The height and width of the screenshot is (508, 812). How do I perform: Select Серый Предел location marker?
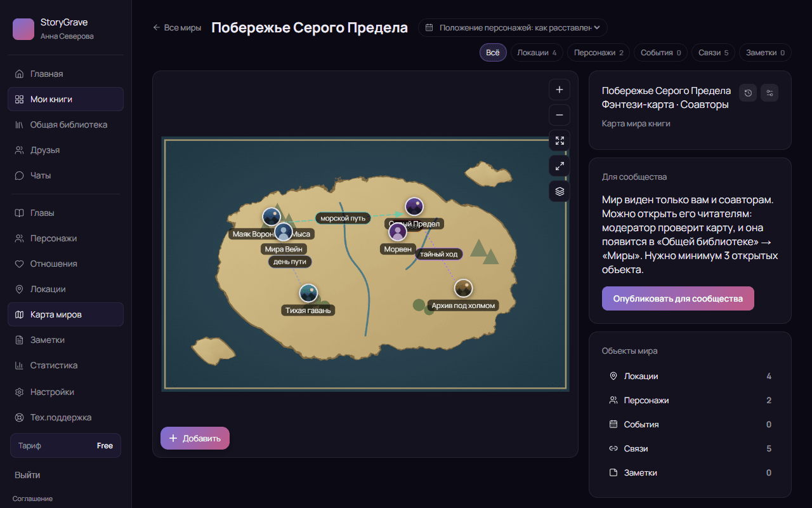(x=414, y=207)
